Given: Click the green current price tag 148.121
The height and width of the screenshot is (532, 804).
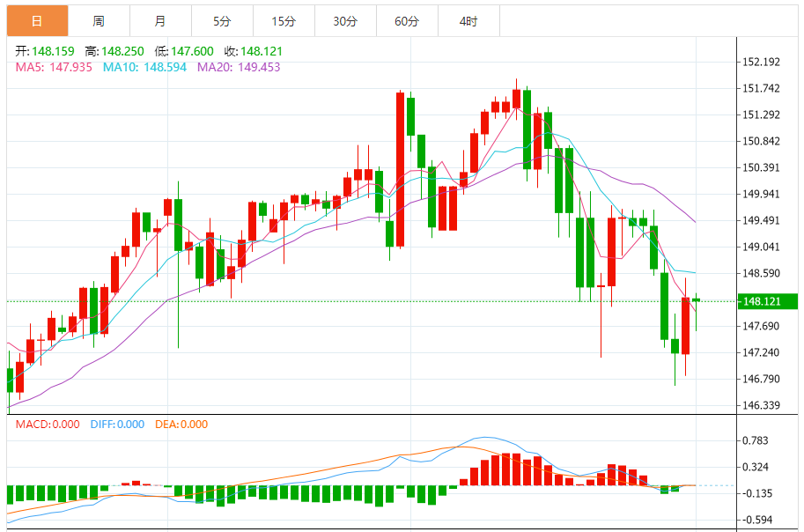Looking at the screenshot, I should [768, 301].
